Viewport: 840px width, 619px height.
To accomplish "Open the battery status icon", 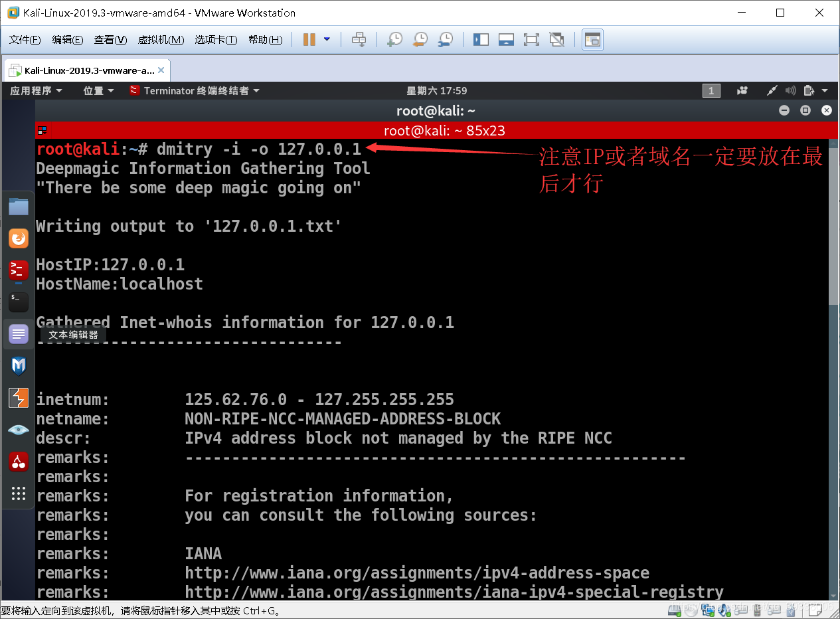I will [809, 91].
